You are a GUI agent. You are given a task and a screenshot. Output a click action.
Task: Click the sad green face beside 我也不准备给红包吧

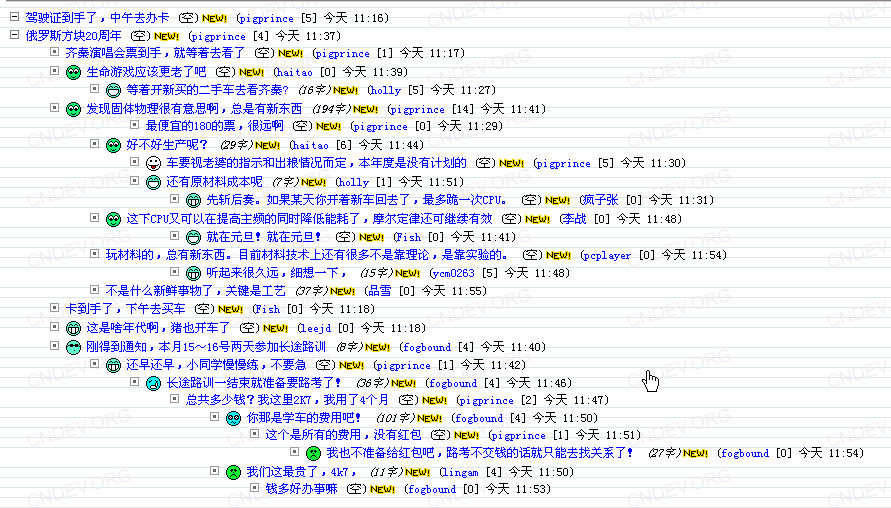(314, 453)
